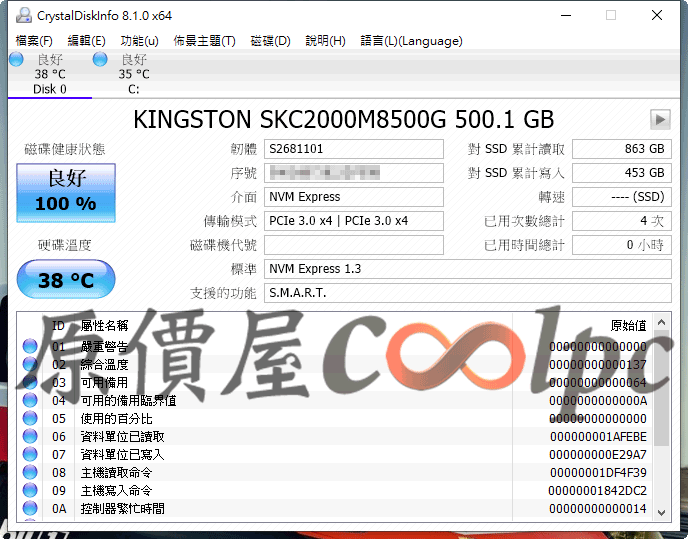Select attribute row 控制器繁忙時間
Image resolution: width=688 pixels, height=539 pixels.
click(335, 508)
